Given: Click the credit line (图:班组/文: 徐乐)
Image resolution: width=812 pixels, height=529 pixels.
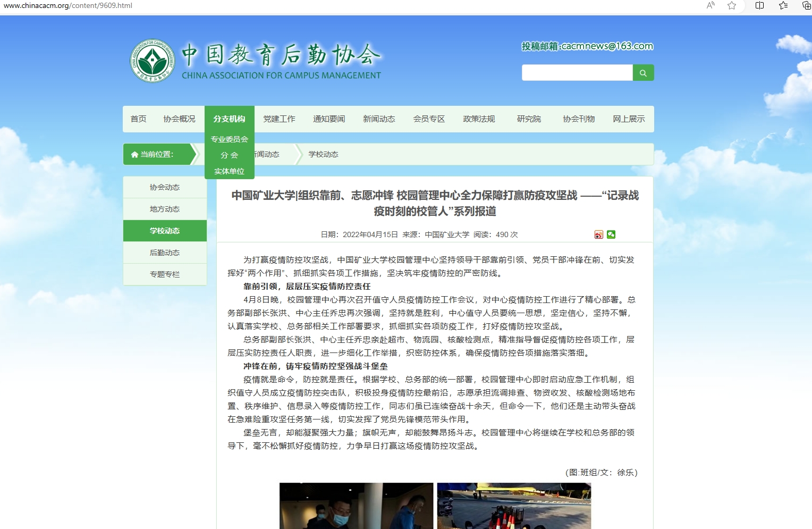Looking at the screenshot, I should 602,473.
